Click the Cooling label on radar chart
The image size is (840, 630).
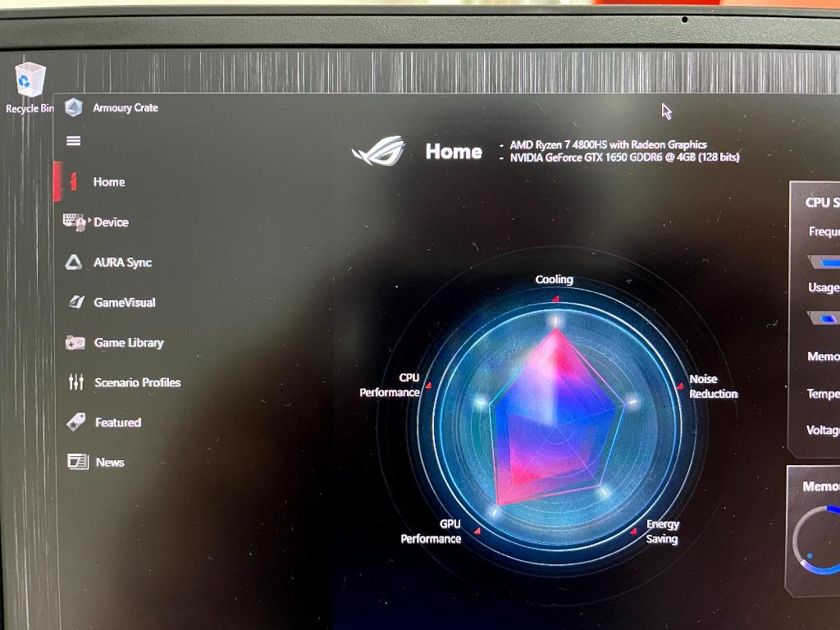tap(555, 280)
